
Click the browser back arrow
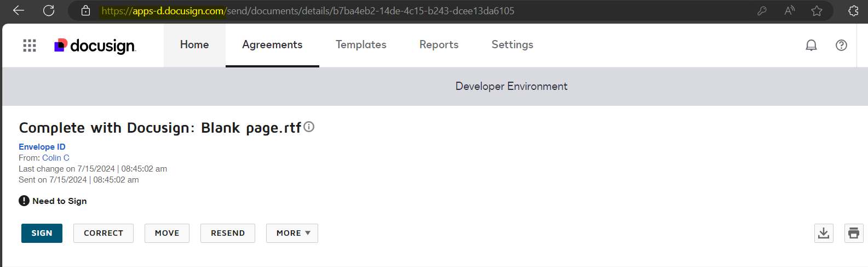(19, 10)
